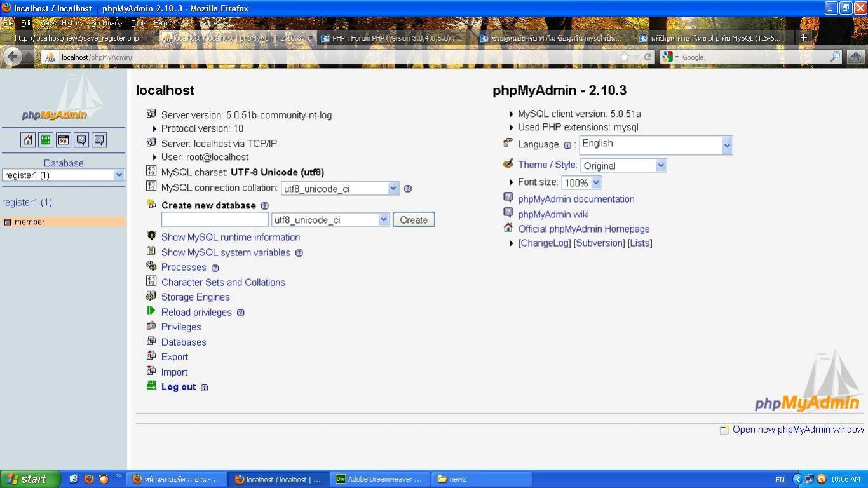Click the phpMyAdmin wiki icon
The width and height of the screenshot is (868, 488).
pyautogui.click(x=508, y=213)
